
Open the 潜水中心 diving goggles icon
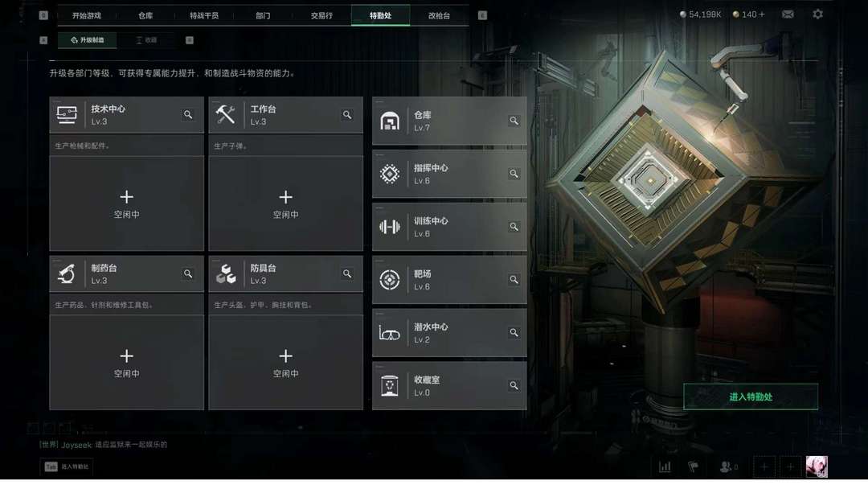click(x=389, y=333)
